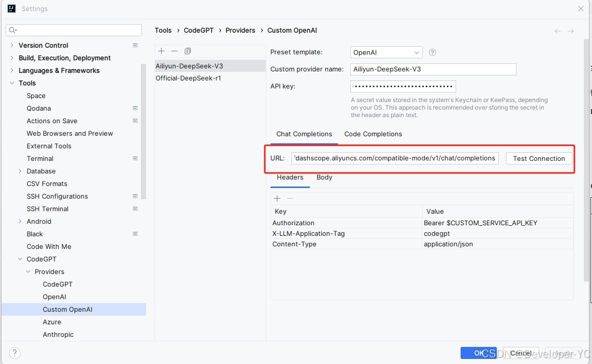Select the X-LLM-Application-Tag key cell

coord(346,233)
